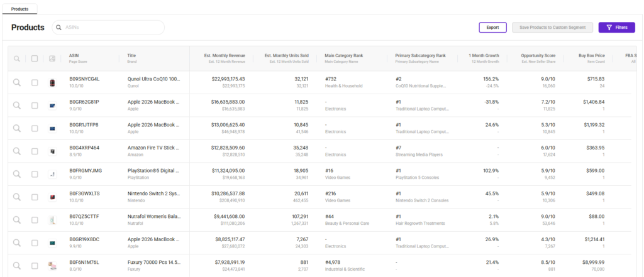Open thumbnail of MacBook B0GR1JTFP8
This screenshot has height=277, width=644.
click(x=52, y=129)
